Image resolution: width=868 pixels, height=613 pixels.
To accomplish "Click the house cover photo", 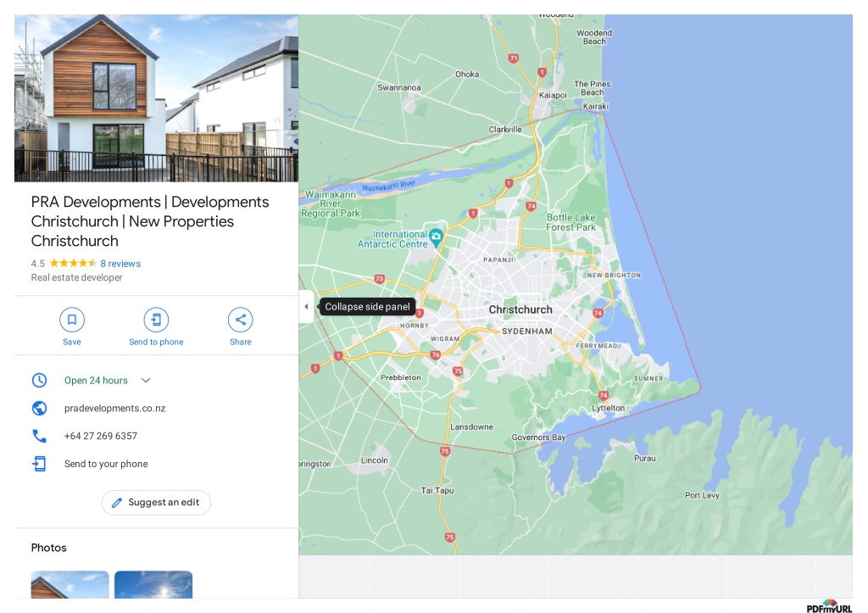I will point(156,98).
